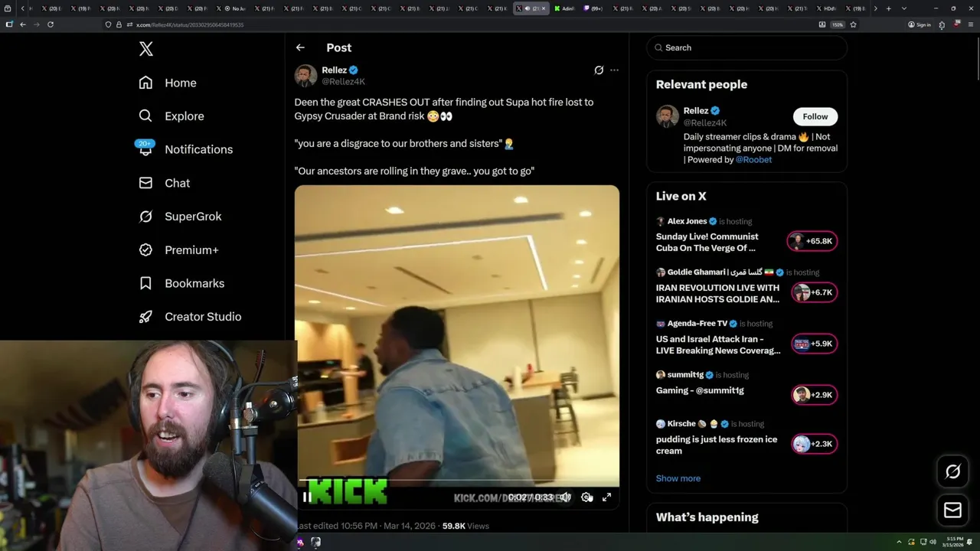Viewport: 980px width, 551px height.
Task: Open SuperGrok from the sidebar
Action: 180,217
